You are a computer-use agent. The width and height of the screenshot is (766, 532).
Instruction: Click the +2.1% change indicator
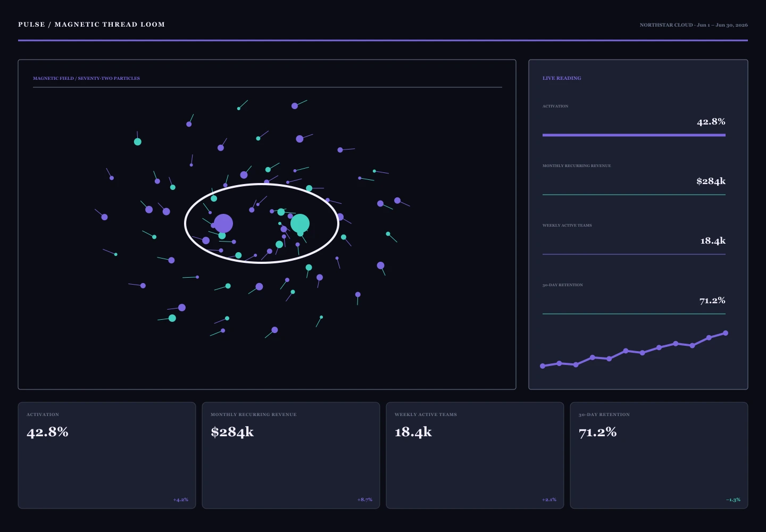(x=549, y=500)
